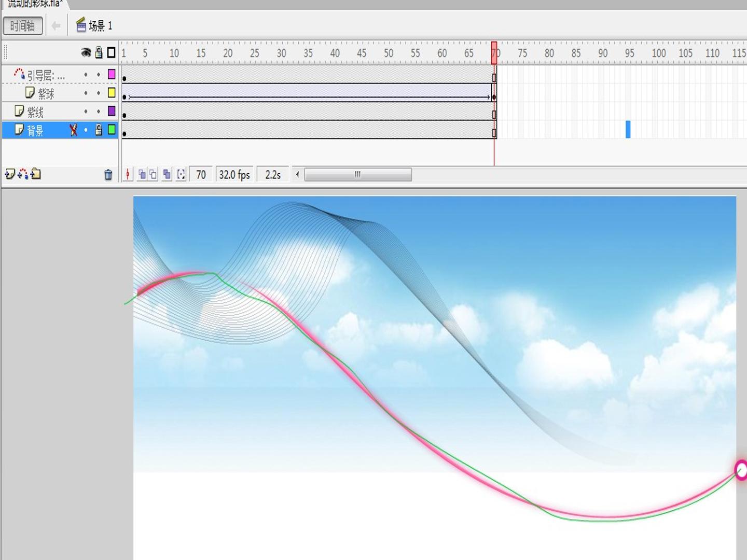Enable onion skin button
747x560 pixels.
click(142, 175)
